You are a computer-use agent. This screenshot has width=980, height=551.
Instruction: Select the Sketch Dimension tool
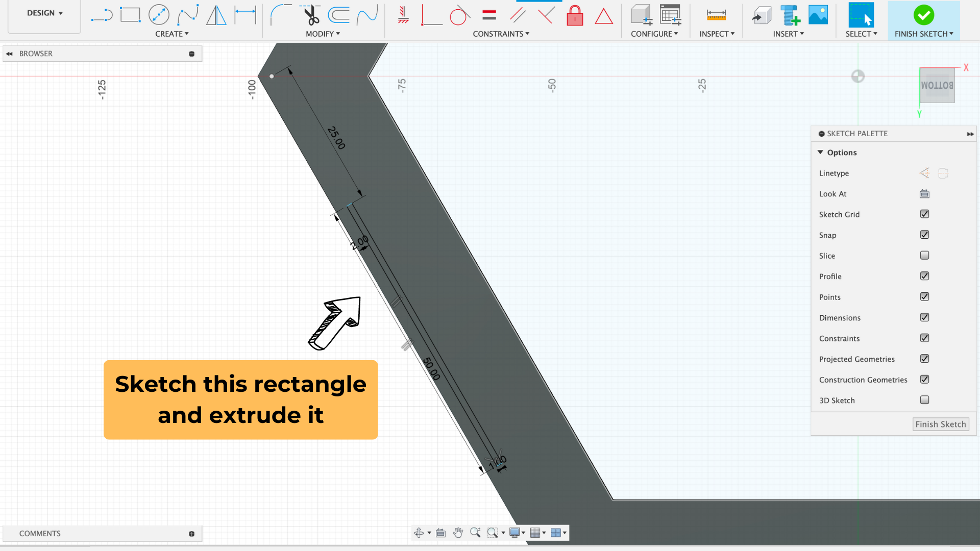click(245, 15)
